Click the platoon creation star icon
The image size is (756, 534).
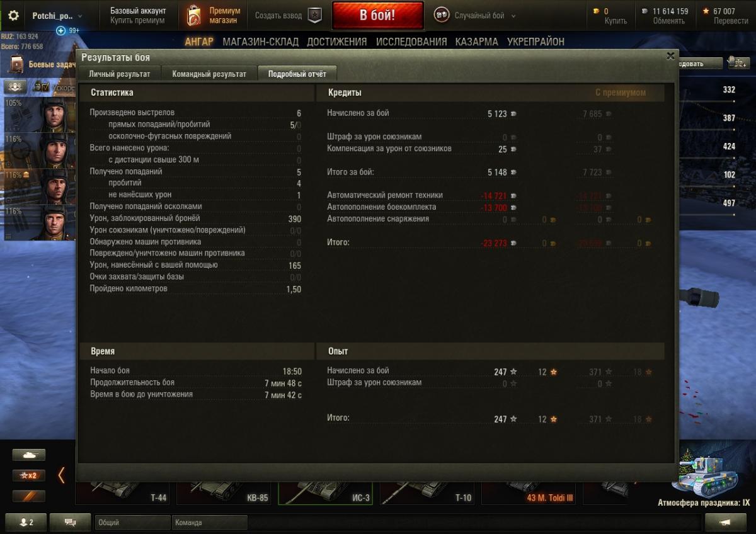point(314,16)
